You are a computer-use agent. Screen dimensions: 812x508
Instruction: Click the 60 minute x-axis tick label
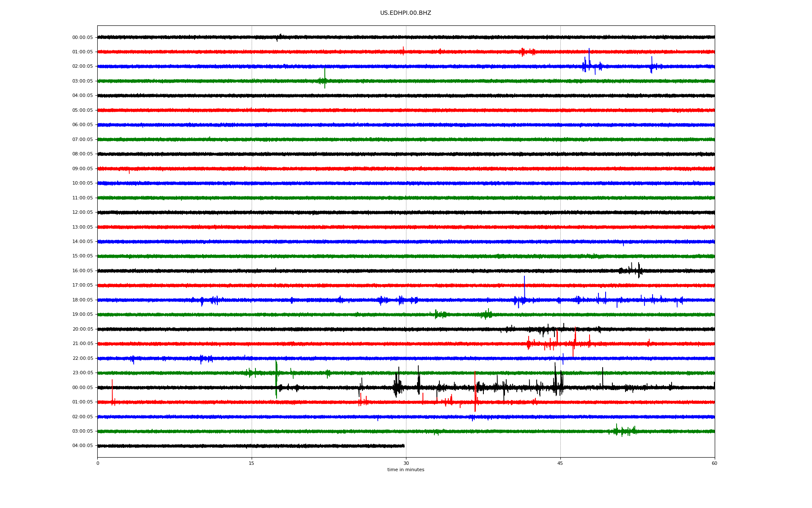tap(714, 464)
